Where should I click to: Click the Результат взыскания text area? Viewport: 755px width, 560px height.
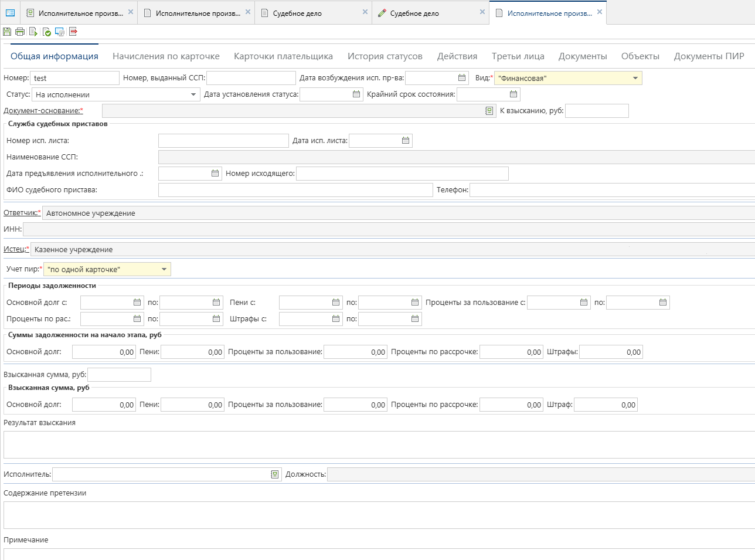pos(379,445)
